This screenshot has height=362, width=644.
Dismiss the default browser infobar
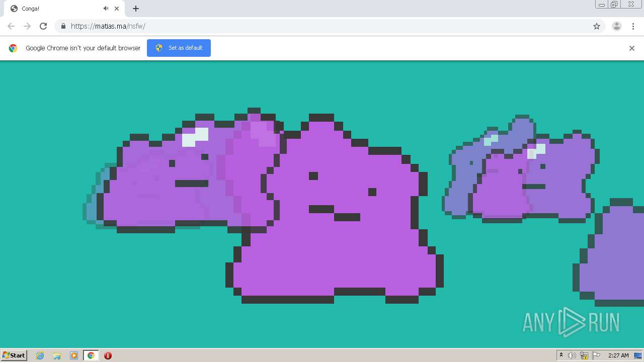[632, 48]
